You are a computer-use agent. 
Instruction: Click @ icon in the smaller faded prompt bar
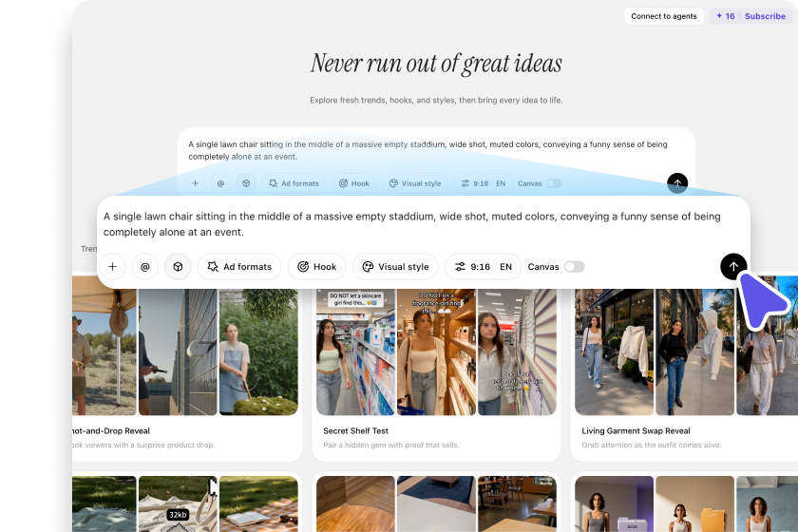click(220, 183)
